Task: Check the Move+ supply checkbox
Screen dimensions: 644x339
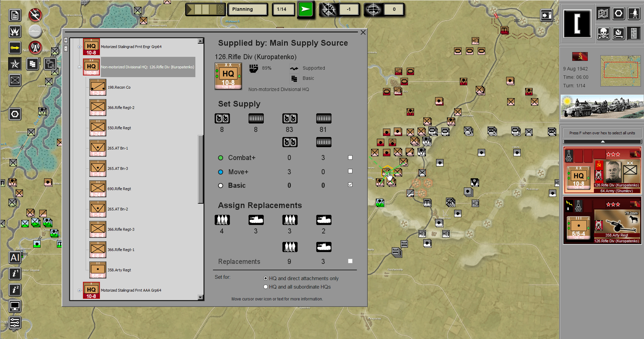Action: (x=350, y=171)
